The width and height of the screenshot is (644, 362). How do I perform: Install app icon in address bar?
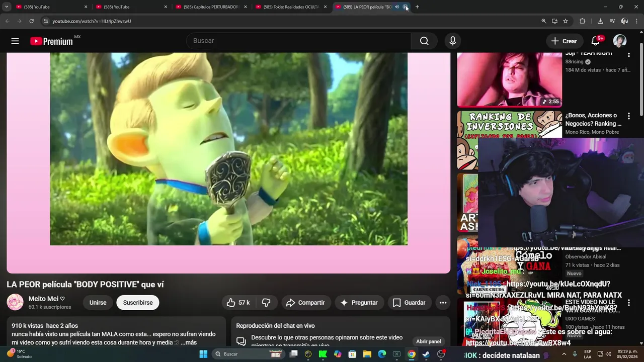click(x=554, y=21)
